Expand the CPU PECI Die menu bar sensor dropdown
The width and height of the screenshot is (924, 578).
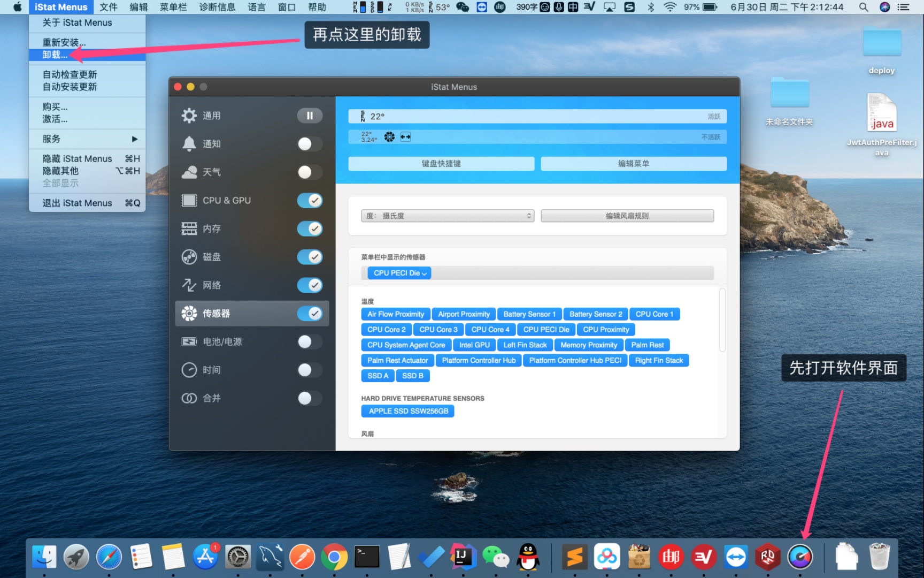[x=399, y=273]
